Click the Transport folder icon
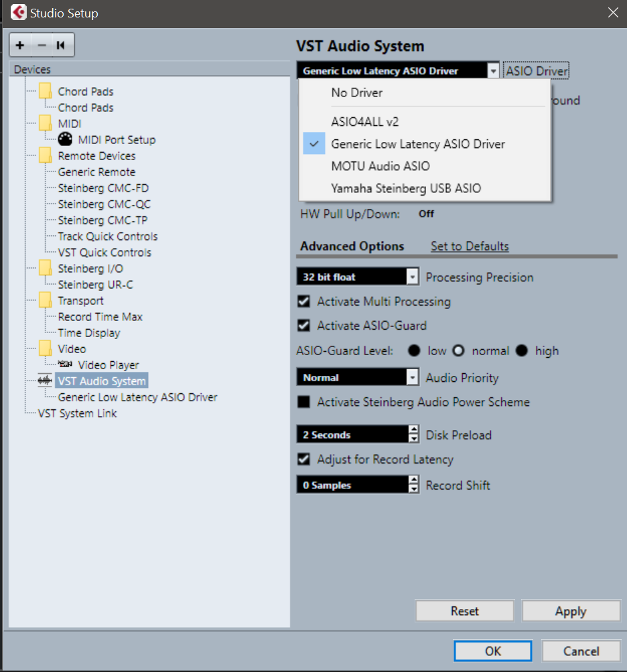Image resolution: width=627 pixels, height=672 pixels. tap(45, 300)
